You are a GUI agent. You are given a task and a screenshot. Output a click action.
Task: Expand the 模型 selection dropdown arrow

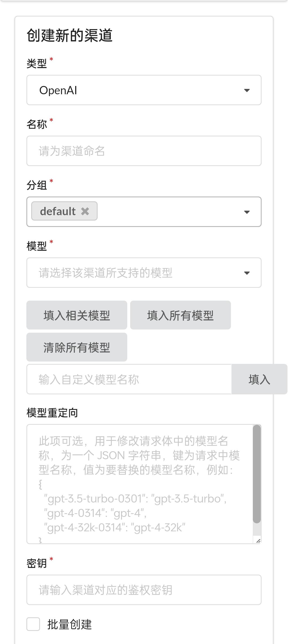click(x=247, y=273)
